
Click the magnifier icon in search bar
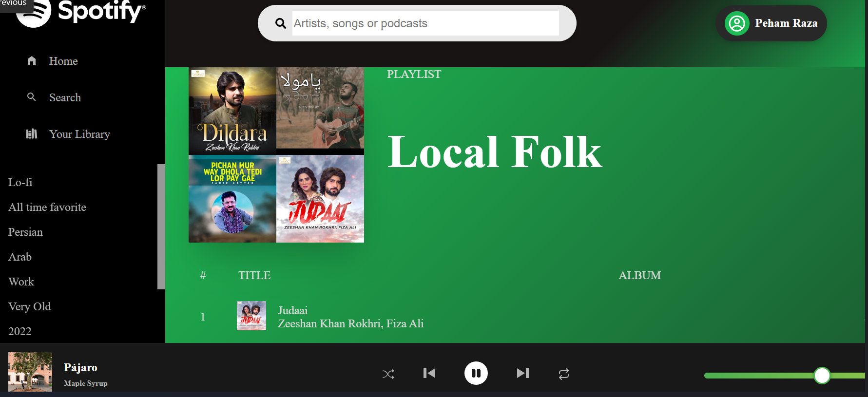pyautogui.click(x=280, y=23)
